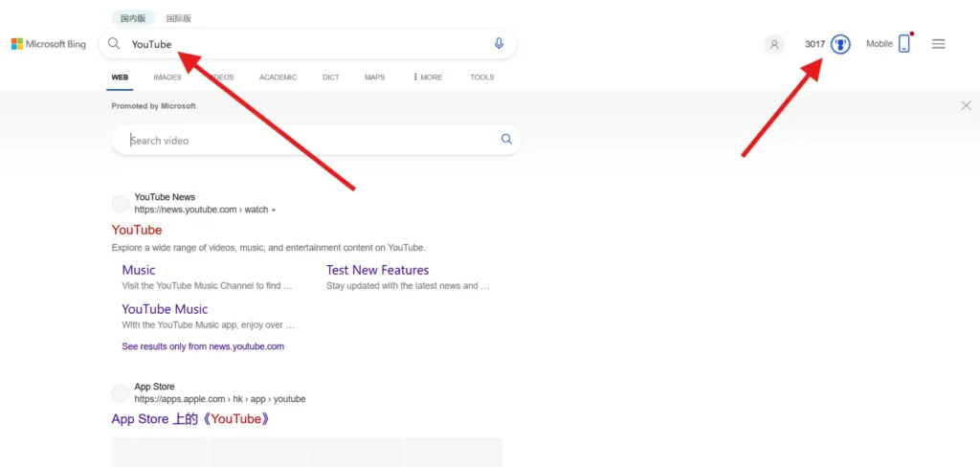Click the Search video magnifier icon
The image size is (980, 467).
point(507,140)
